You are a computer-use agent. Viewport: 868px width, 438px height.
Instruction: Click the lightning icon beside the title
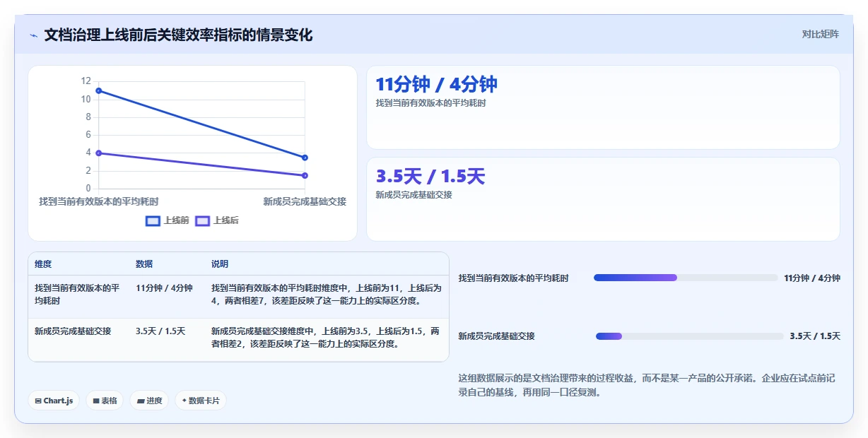(x=33, y=35)
